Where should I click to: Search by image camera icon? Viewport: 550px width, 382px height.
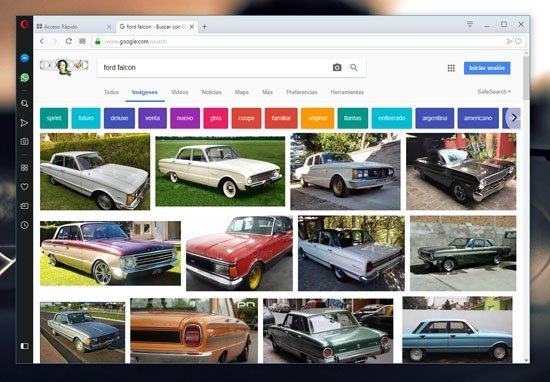(x=337, y=67)
